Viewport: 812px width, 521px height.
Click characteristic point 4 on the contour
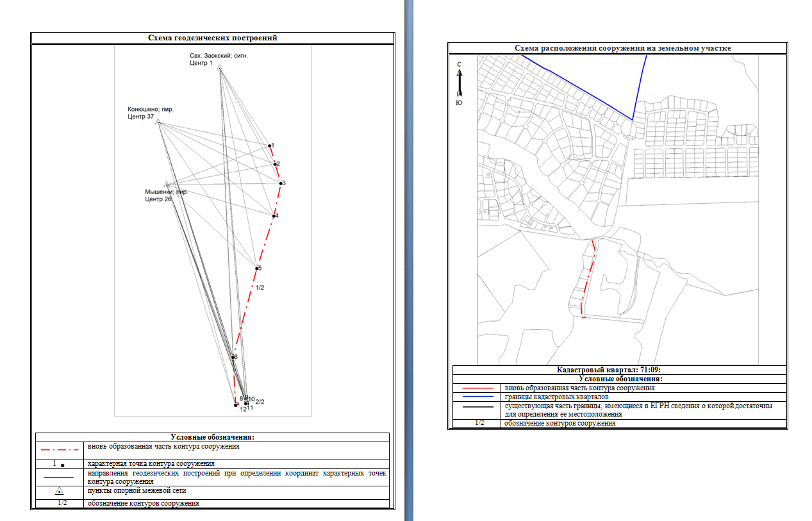tap(274, 216)
